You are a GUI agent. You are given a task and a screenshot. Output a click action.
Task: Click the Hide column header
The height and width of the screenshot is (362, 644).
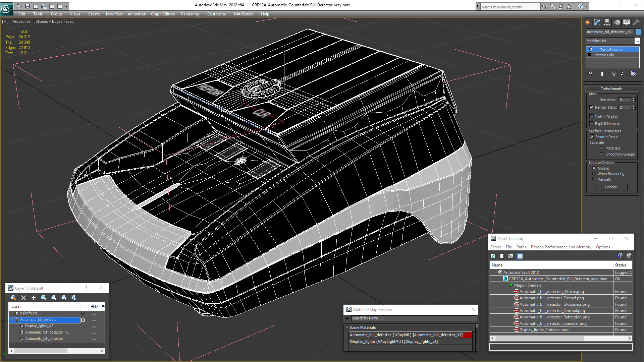point(94,307)
